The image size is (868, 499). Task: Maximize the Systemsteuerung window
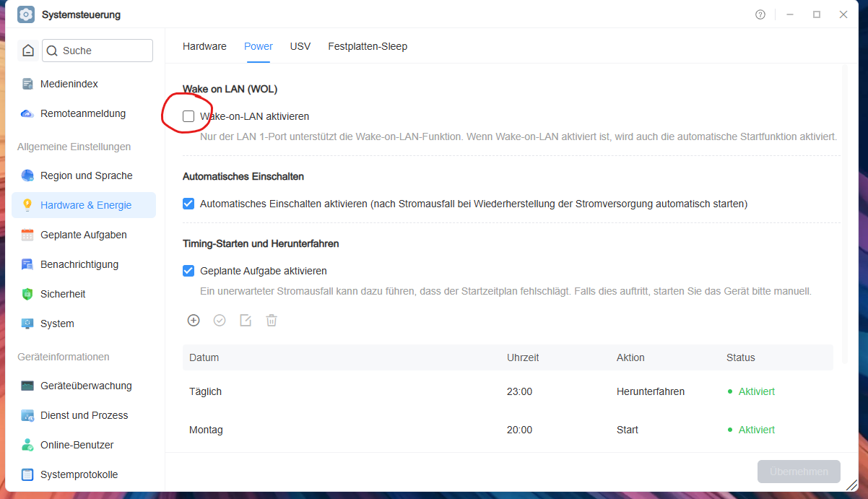[817, 14]
